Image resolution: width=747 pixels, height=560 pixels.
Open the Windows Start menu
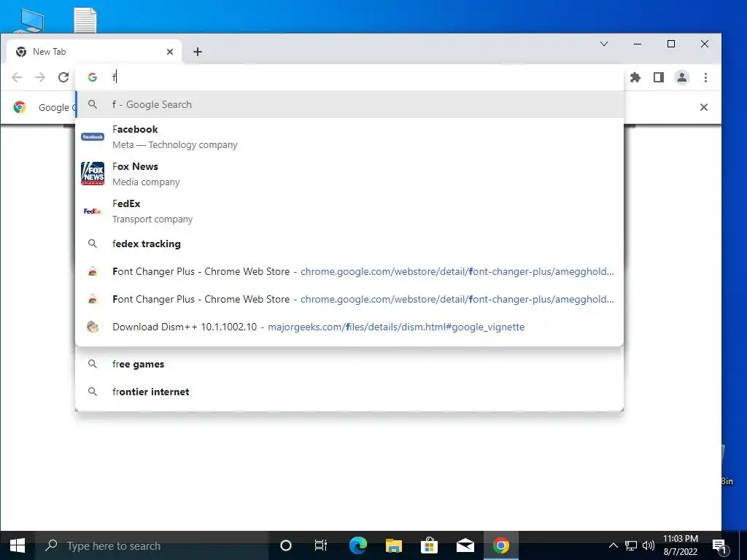(x=18, y=545)
